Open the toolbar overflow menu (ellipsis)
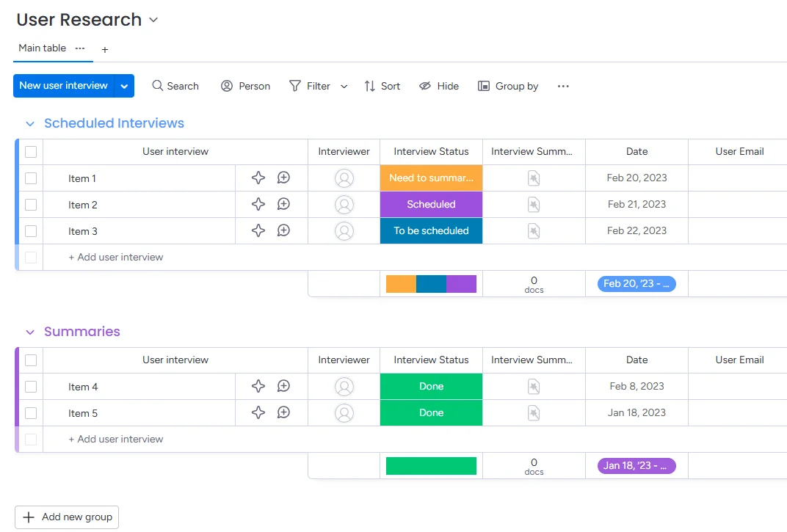 point(563,86)
